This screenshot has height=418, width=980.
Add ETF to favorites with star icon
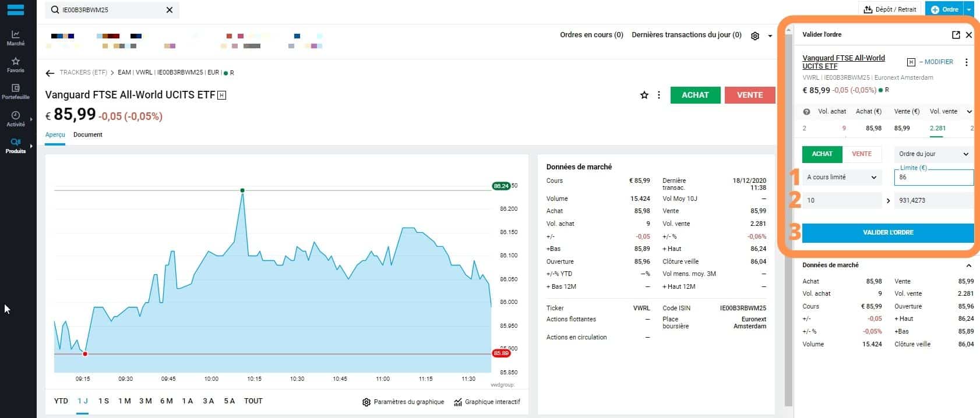[644, 95]
